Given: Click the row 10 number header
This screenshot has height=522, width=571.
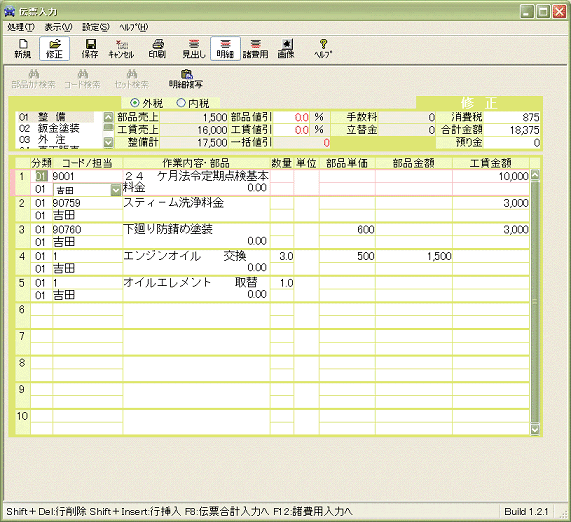Looking at the screenshot, I should tap(22, 422).
